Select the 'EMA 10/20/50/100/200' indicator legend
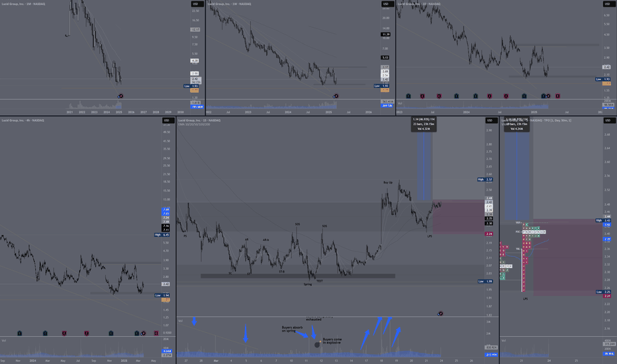Viewport: 617px width, 364px height. pyautogui.click(x=194, y=124)
